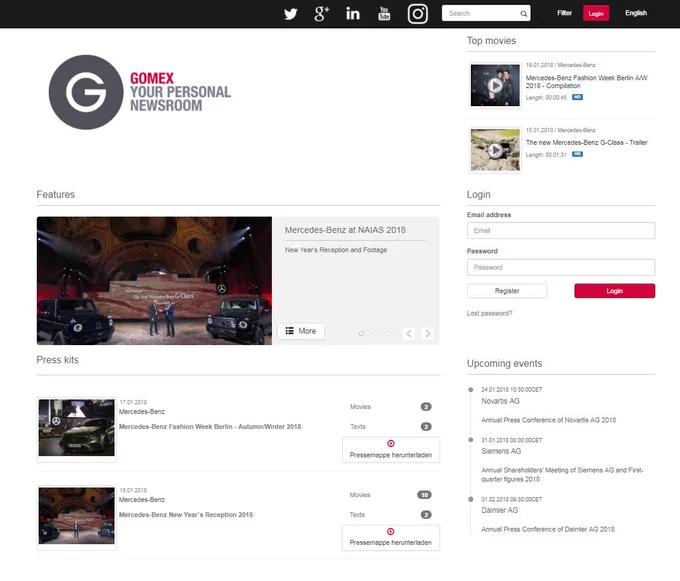Play the G-Class Trailer video

[495, 150]
